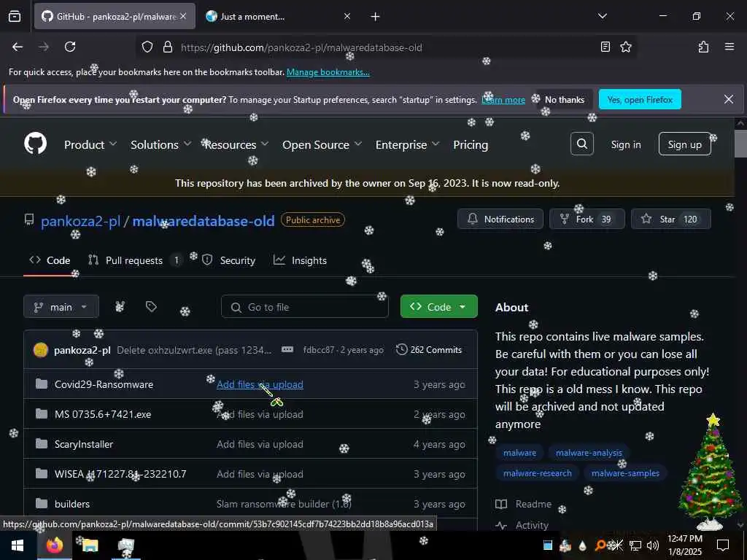Star the repository
Screen dimensions: 747x560
click(x=671, y=219)
